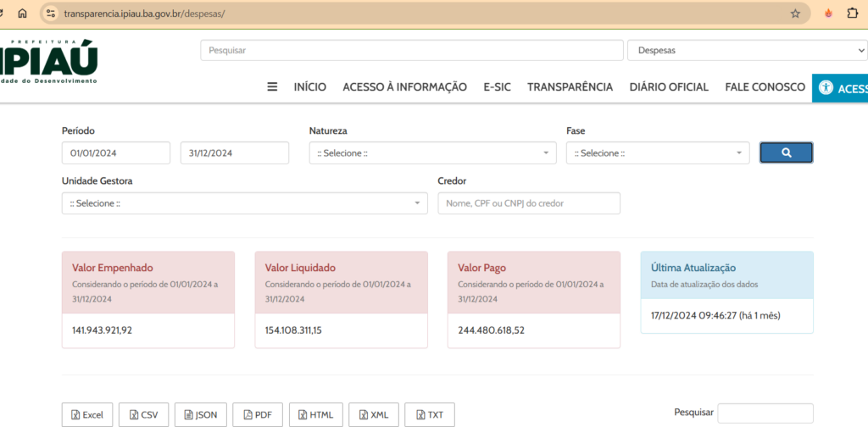
Task: Click the accessibility icon button
Action: pyautogui.click(x=825, y=88)
